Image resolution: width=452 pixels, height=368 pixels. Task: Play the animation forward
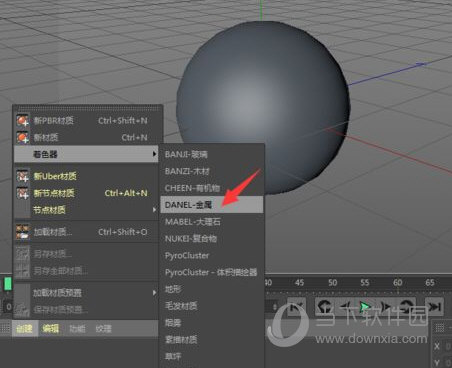pos(365,306)
